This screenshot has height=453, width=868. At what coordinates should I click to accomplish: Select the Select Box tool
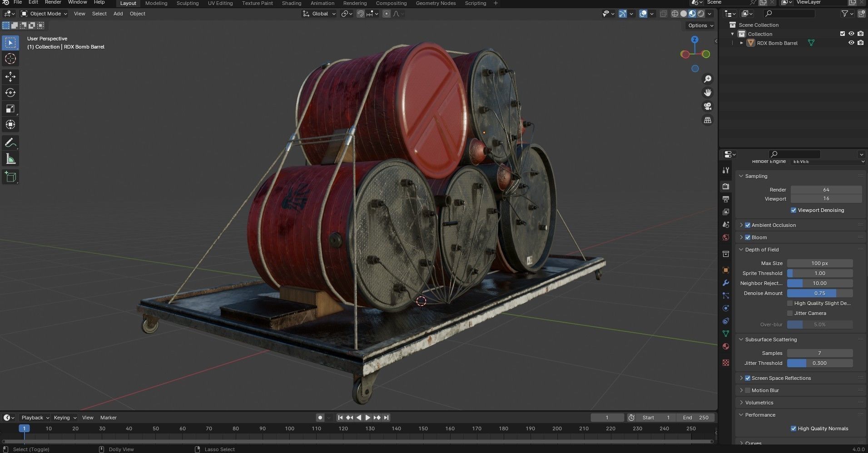(10, 43)
